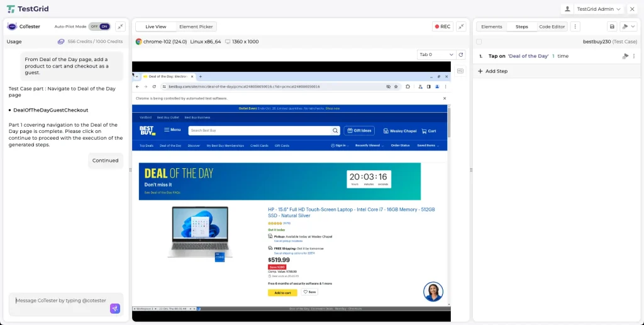Check the bestbuy230 test case checkbox
The image size is (644, 325).
[479, 42]
